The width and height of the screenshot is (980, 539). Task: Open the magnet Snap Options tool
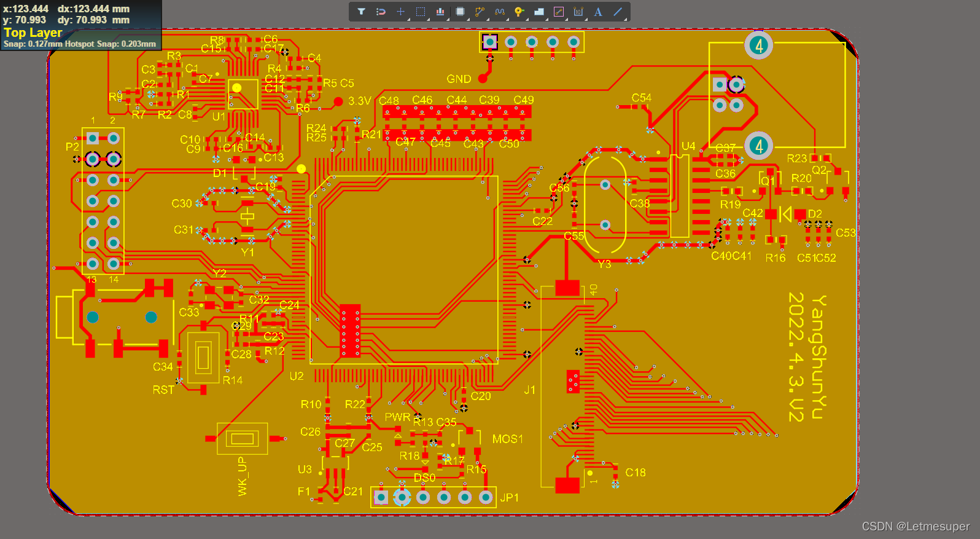click(381, 12)
